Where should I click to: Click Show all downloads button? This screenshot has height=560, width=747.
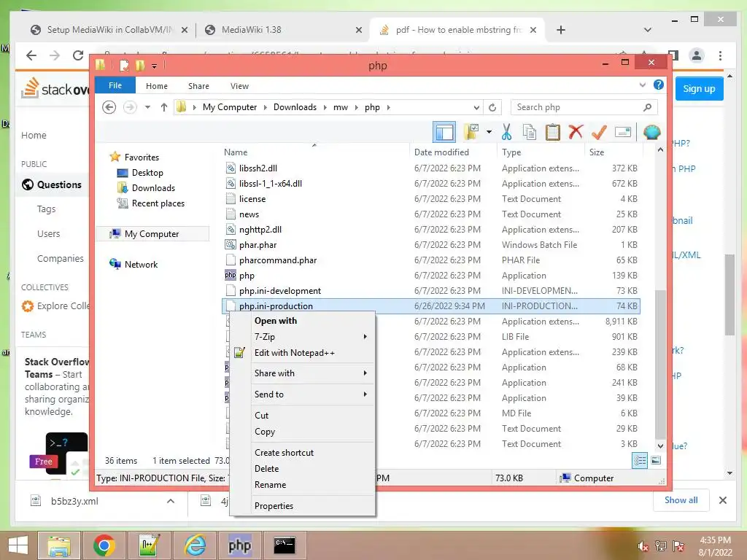[x=681, y=500]
